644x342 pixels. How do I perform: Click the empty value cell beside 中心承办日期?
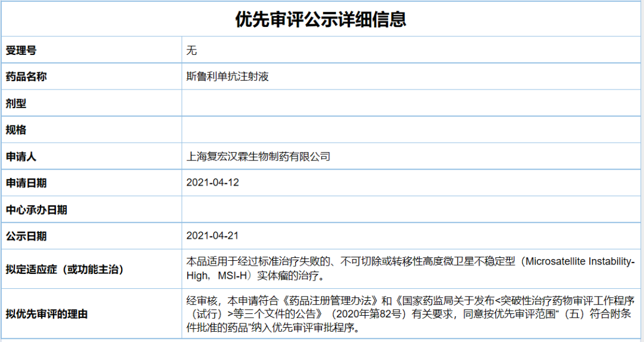point(411,209)
